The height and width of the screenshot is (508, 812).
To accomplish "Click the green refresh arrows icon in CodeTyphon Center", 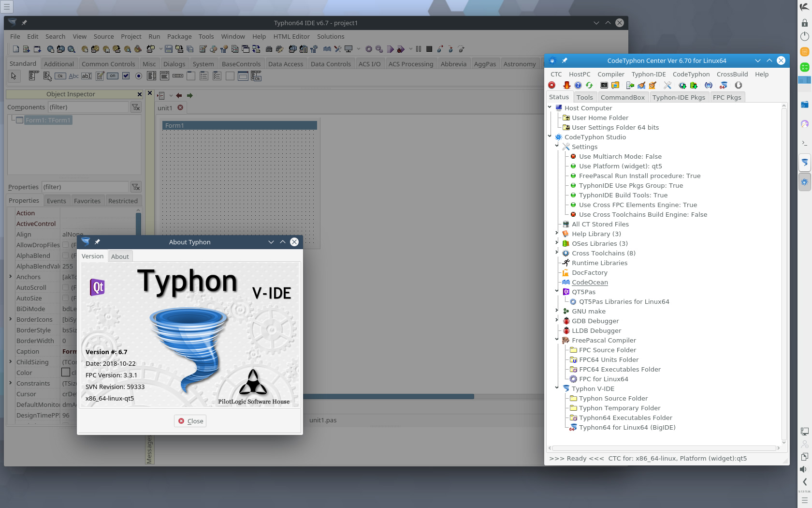I will click(x=589, y=85).
